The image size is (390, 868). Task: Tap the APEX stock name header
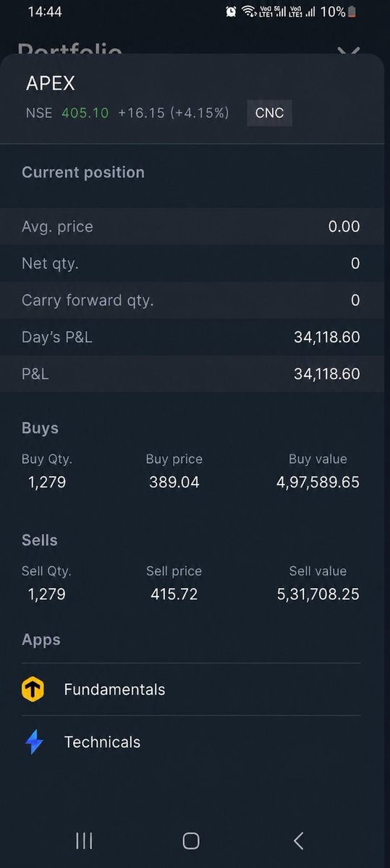tap(51, 84)
